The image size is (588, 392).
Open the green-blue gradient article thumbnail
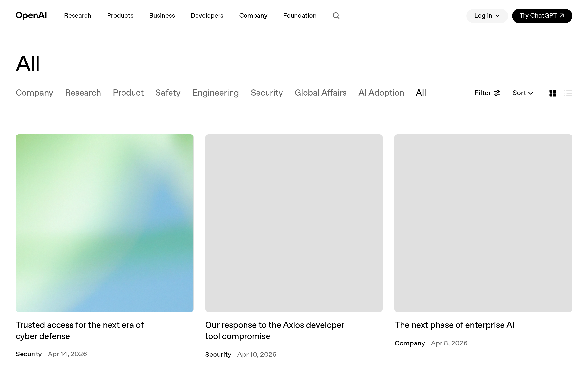(x=105, y=223)
